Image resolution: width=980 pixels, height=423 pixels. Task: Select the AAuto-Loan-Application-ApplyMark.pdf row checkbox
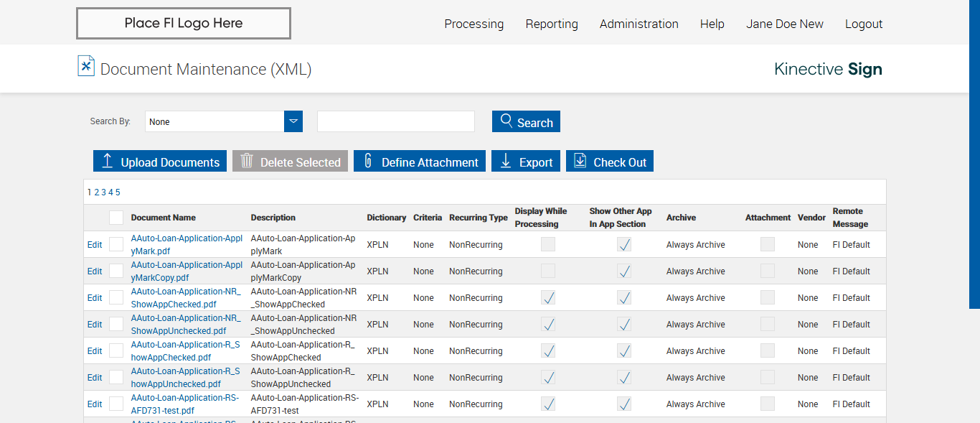coord(116,245)
